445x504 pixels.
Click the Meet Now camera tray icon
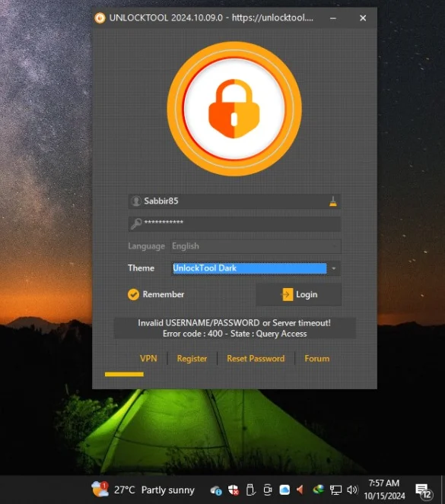(268, 490)
